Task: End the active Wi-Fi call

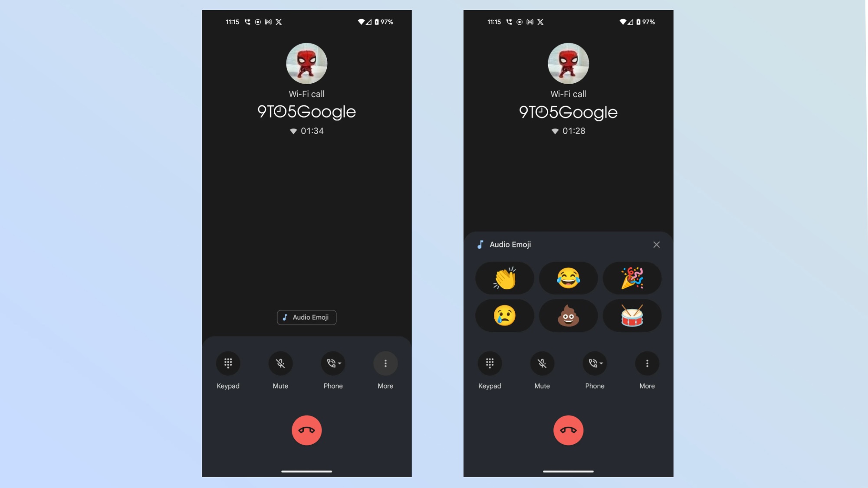Action: (x=306, y=430)
